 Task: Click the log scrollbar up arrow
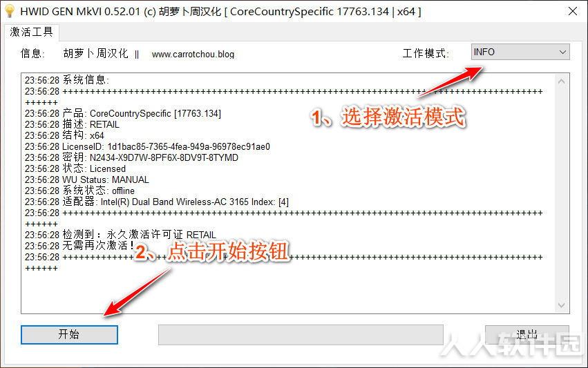[x=561, y=81]
